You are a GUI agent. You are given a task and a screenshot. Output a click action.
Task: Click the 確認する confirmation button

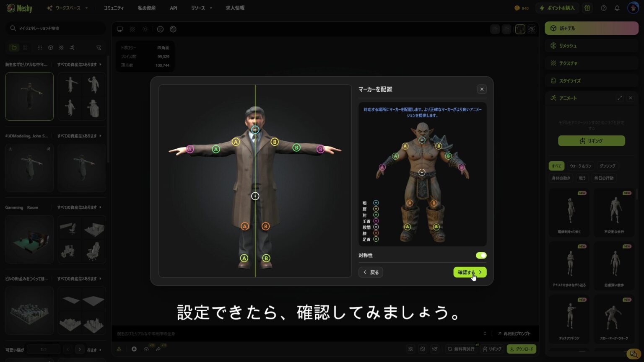pos(470,272)
